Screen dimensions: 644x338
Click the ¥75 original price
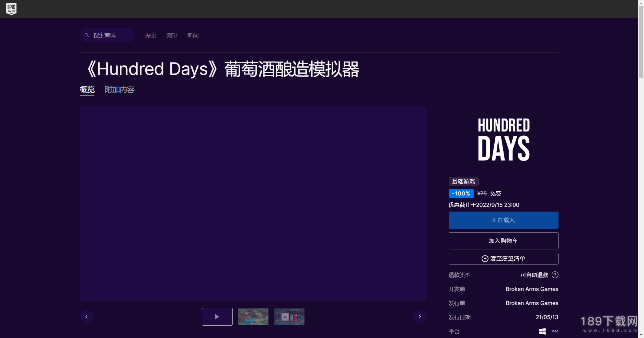482,194
